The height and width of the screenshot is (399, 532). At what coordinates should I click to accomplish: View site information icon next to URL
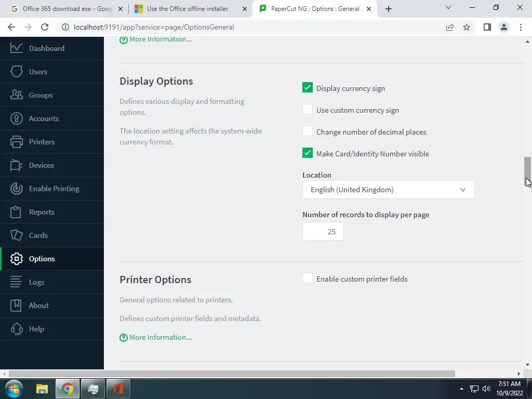click(x=65, y=27)
